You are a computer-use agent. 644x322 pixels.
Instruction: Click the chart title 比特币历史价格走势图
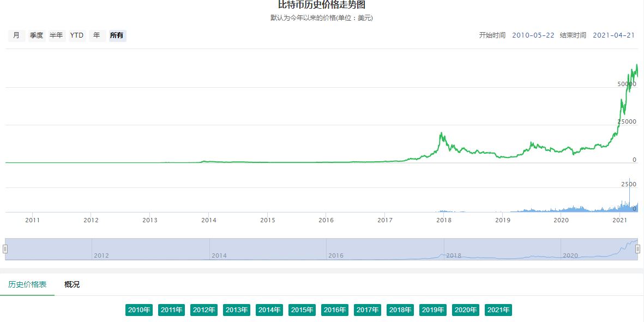tap(322, 5)
